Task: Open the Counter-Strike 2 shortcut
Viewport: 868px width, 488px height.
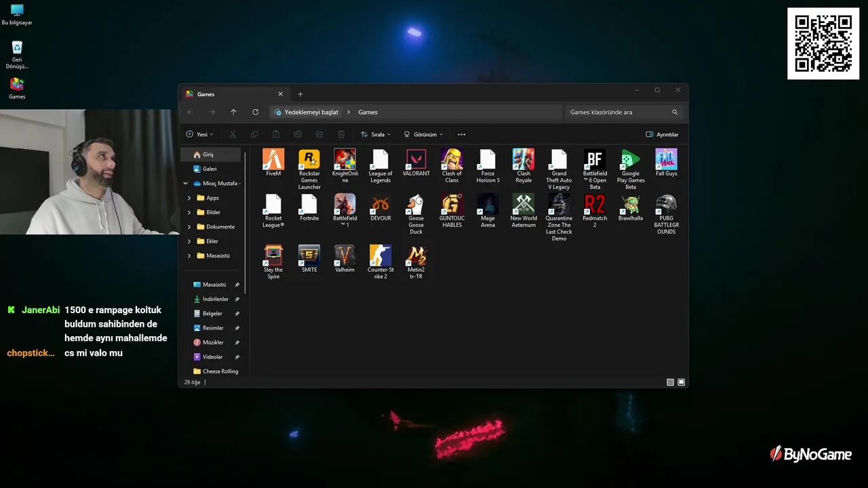Action: (x=380, y=262)
